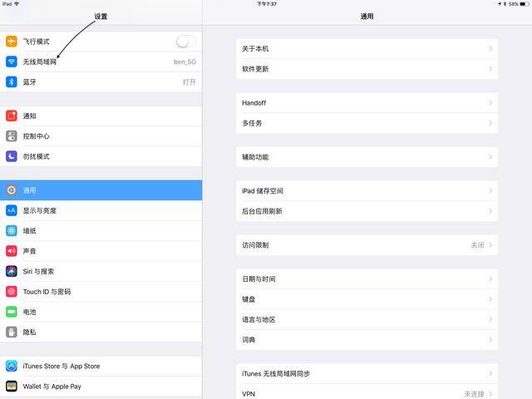Expand 关于本机 using its chevron

point(490,48)
